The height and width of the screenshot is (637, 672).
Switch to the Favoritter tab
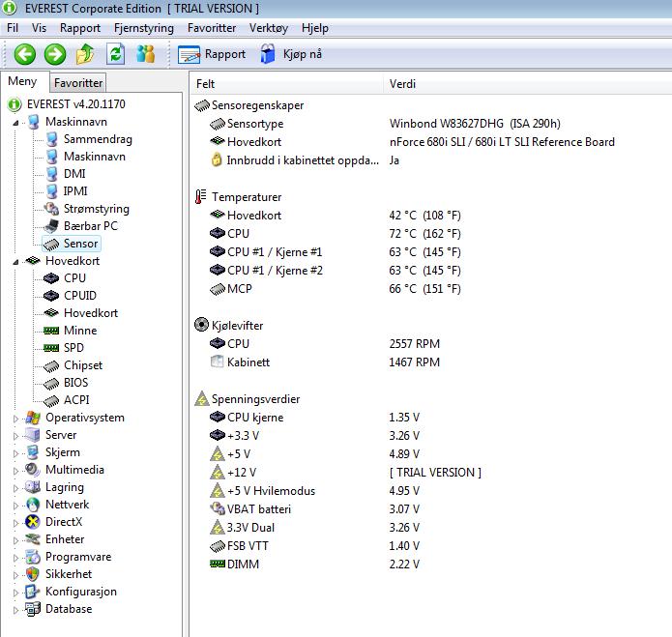click(x=78, y=83)
